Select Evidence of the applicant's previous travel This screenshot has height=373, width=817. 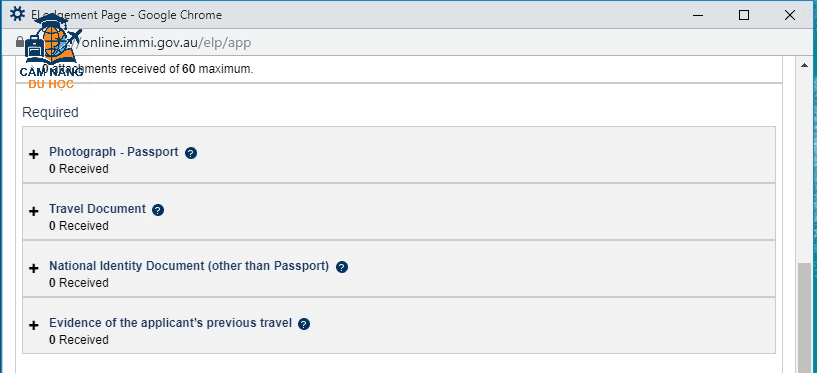pos(170,323)
